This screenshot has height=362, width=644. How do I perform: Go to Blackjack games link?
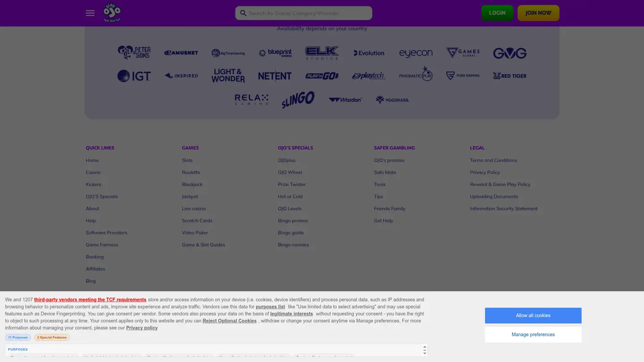192,185
